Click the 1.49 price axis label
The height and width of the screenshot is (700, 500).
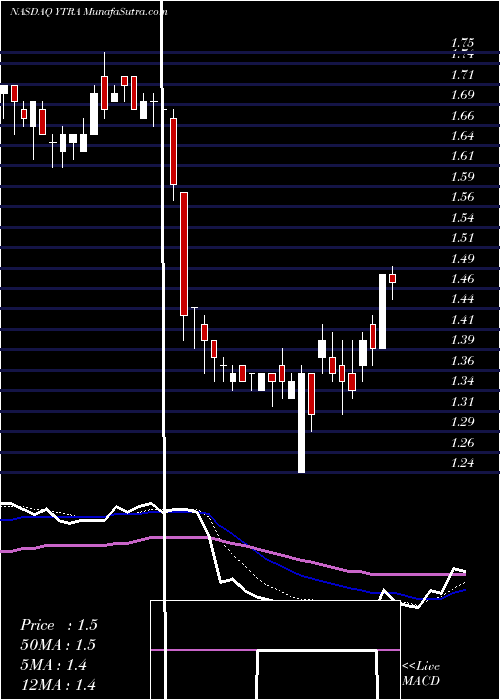(x=462, y=258)
